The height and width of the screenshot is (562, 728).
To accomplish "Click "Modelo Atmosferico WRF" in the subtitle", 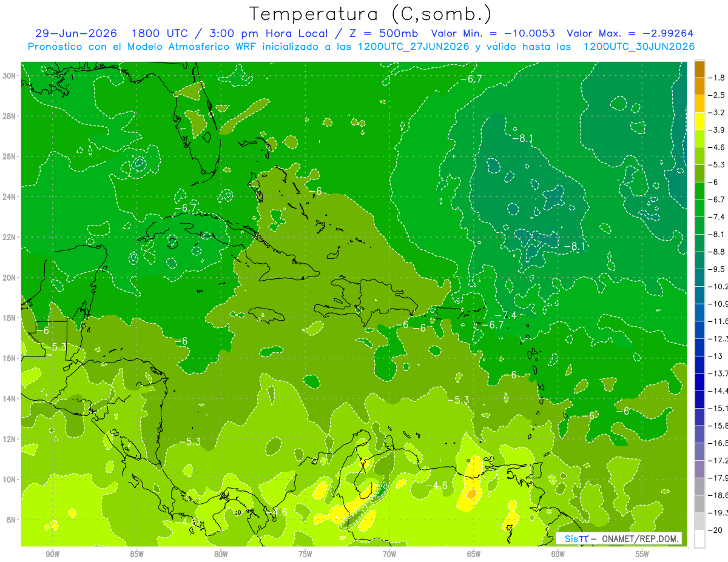I will point(186,46).
